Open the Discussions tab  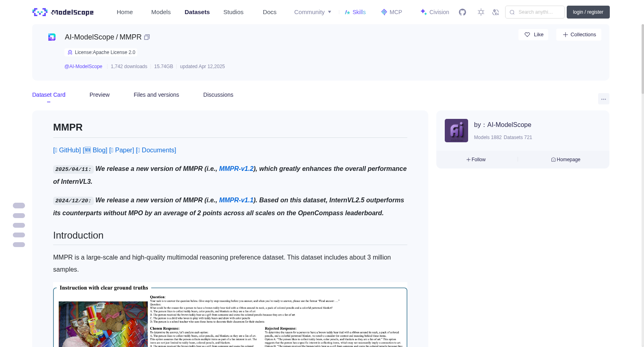click(x=218, y=95)
